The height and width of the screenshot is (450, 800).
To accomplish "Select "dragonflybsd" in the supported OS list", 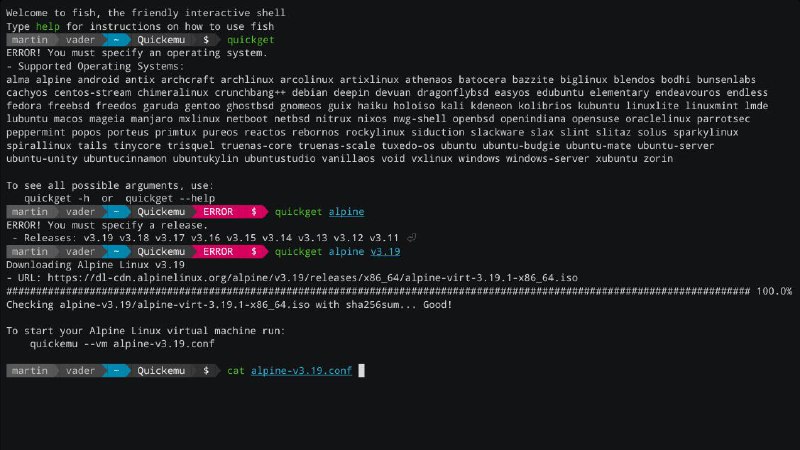I will point(453,93).
